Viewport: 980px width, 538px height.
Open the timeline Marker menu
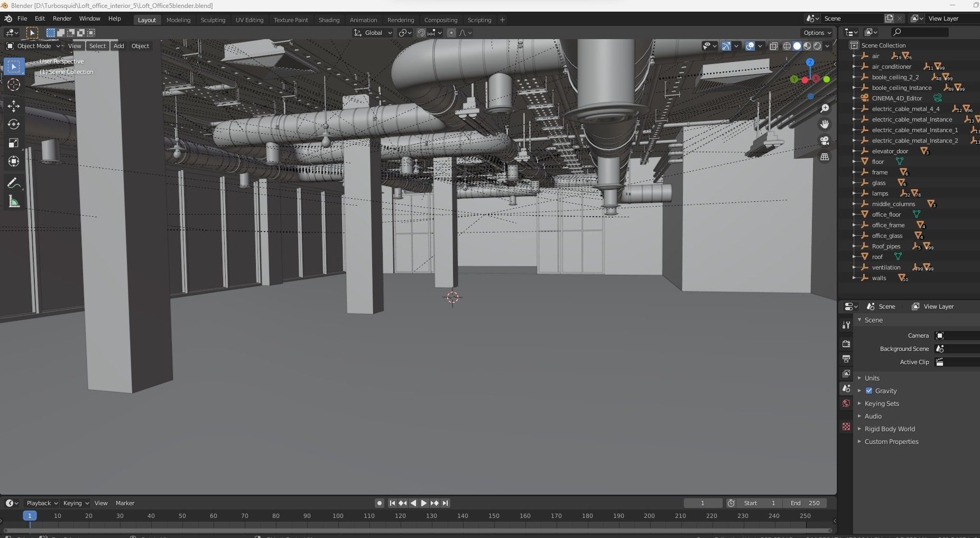[x=125, y=503]
